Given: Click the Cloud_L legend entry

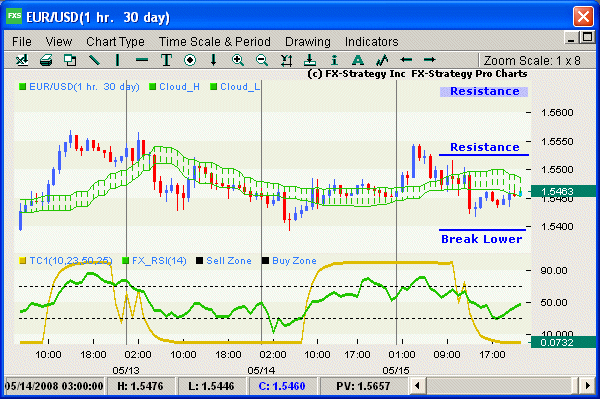Looking at the screenshot, I should coord(235,87).
